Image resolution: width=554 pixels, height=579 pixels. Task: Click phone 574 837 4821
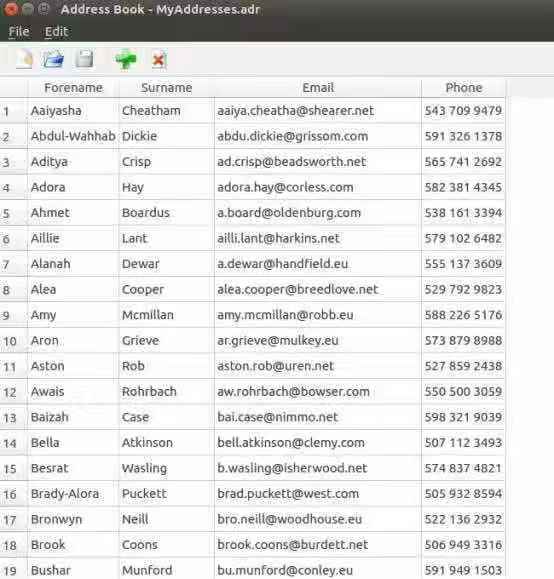tap(464, 468)
